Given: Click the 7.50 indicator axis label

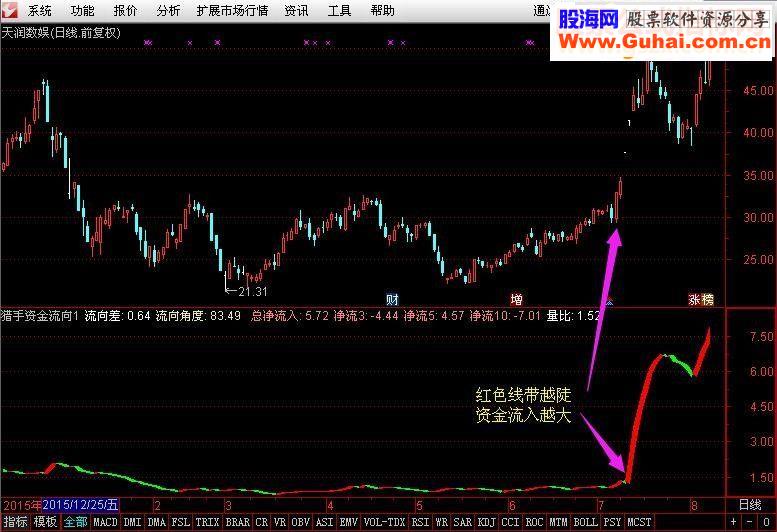Looking at the screenshot, I should coord(761,337).
